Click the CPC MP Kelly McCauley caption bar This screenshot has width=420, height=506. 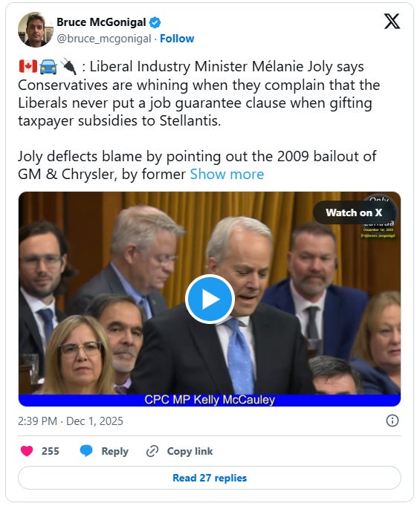pyautogui.click(x=210, y=400)
